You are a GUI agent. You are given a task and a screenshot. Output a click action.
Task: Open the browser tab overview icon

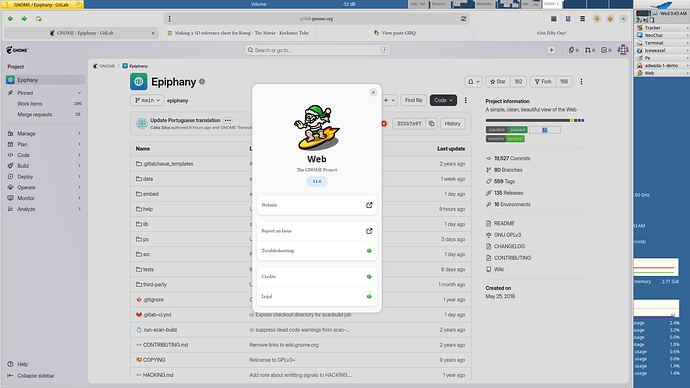(x=554, y=18)
